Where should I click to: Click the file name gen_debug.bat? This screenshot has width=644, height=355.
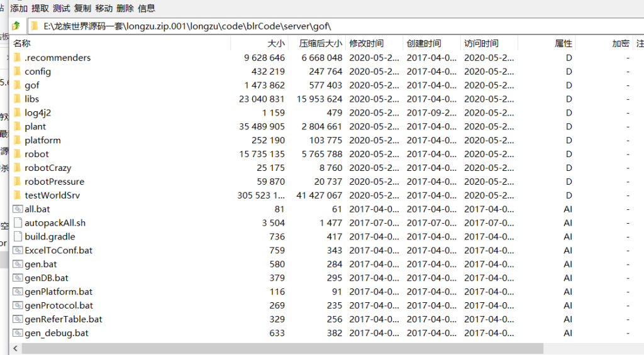click(56, 333)
